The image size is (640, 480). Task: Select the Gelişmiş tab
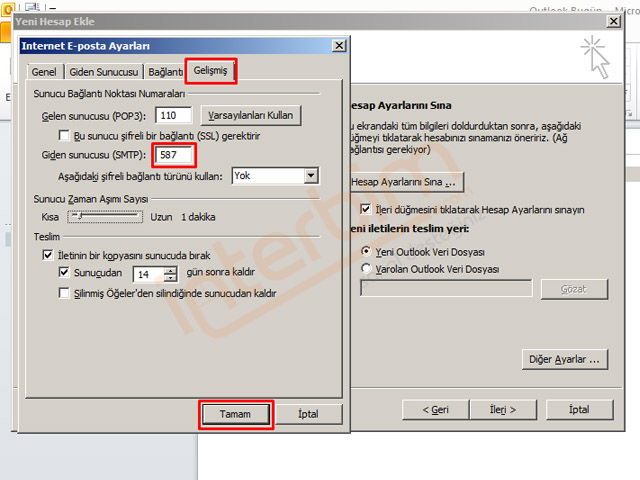coord(213,70)
